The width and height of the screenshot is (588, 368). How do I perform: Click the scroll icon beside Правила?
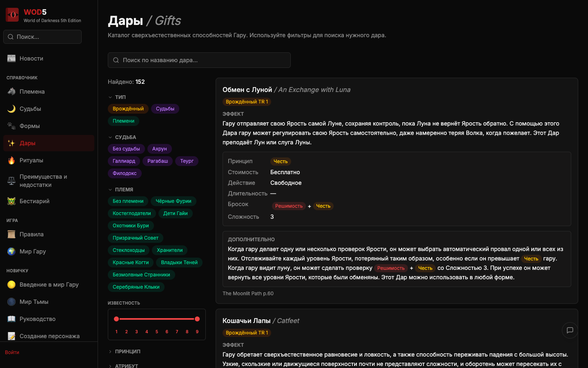click(x=11, y=234)
